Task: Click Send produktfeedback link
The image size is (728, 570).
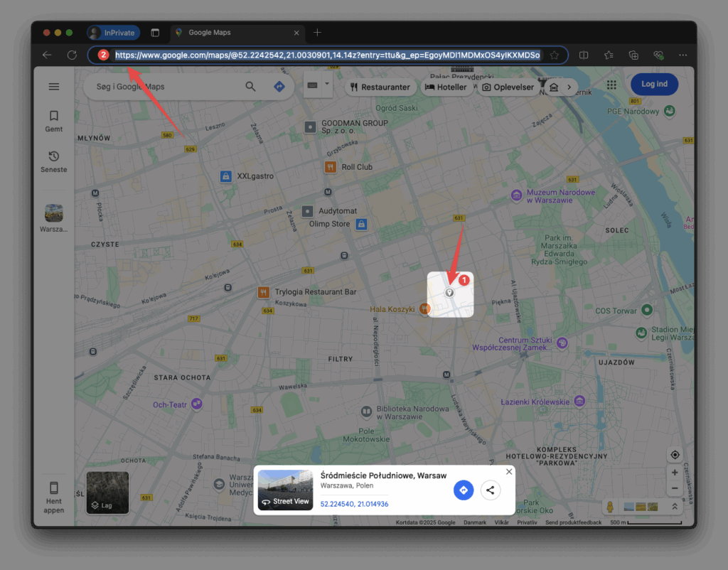Action: [x=574, y=522]
